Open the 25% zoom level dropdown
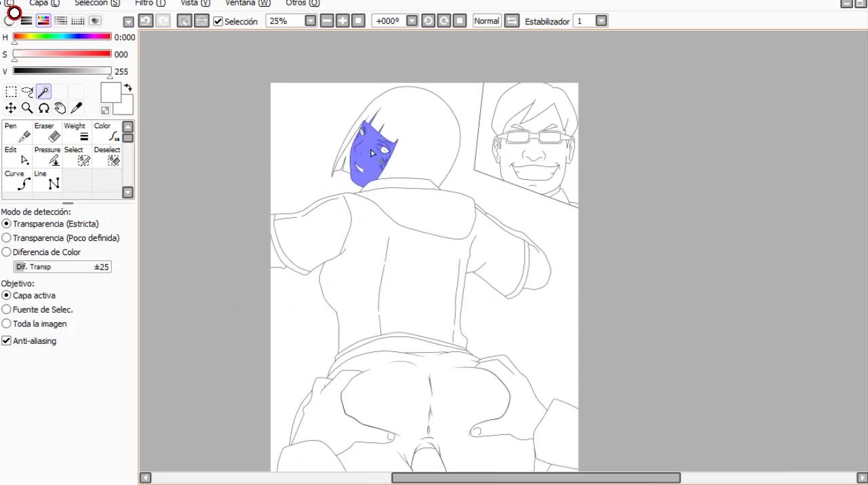The height and width of the screenshot is (485, 868). click(311, 21)
